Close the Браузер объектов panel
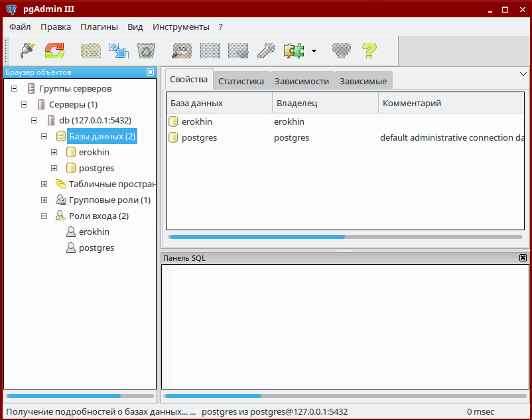This screenshot has height=420, width=532. click(150, 72)
